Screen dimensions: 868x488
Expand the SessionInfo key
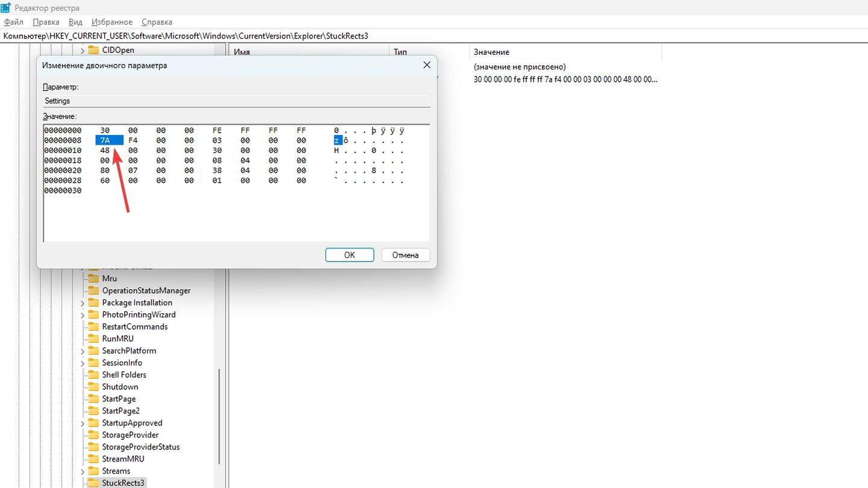[83, 363]
